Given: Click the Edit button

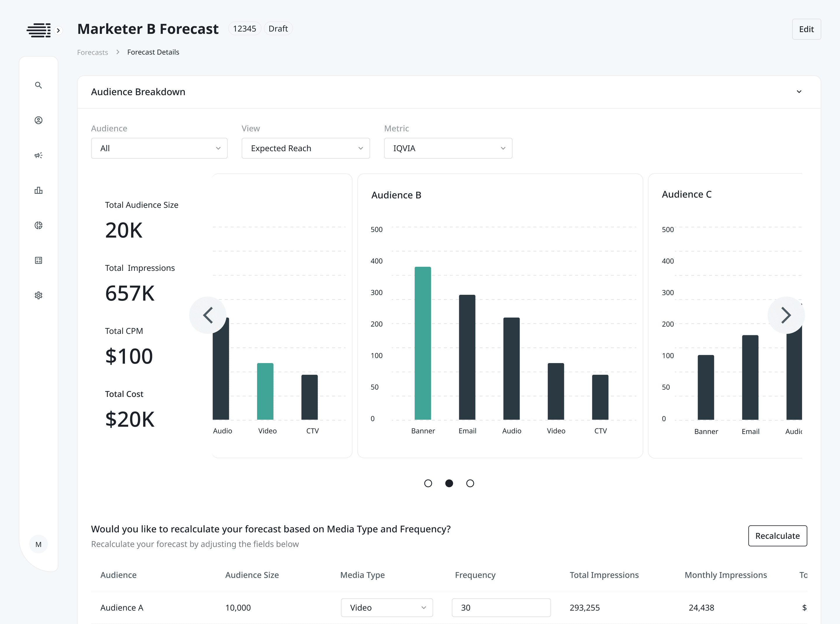Looking at the screenshot, I should coord(806,29).
